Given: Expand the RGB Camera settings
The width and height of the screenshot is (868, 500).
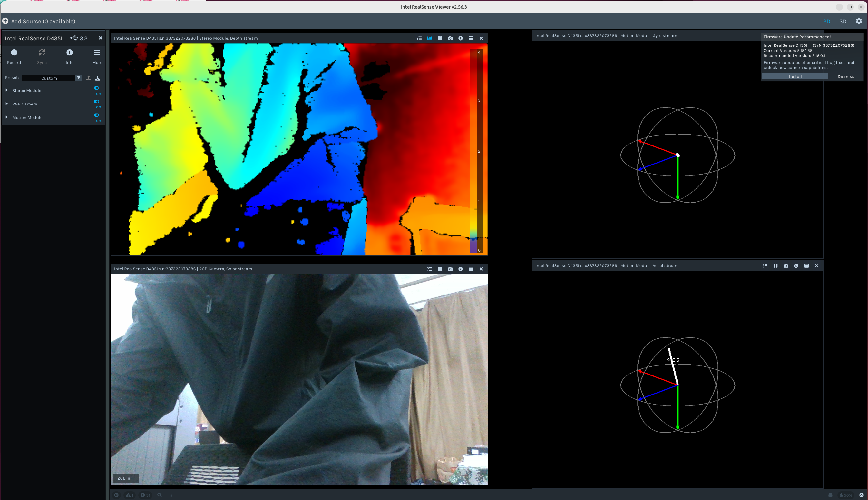Looking at the screenshot, I should coord(6,103).
